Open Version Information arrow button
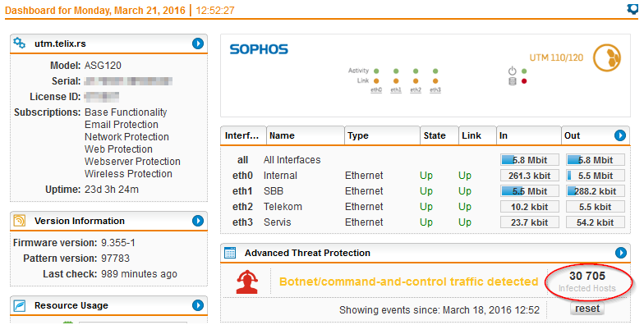644x325 pixels. (198, 221)
